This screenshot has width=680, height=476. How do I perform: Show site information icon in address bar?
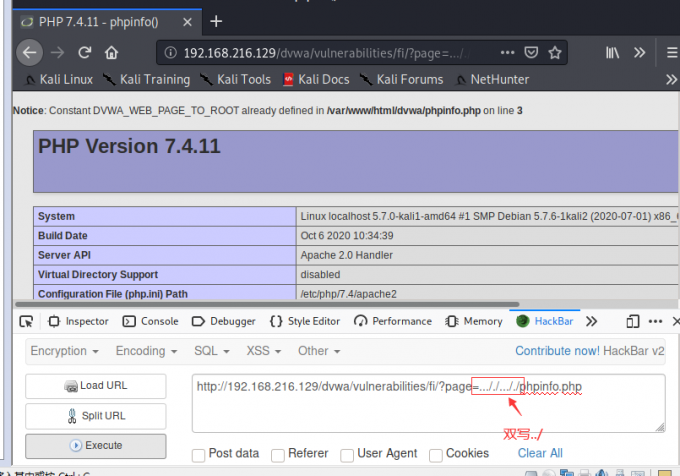pos(170,53)
